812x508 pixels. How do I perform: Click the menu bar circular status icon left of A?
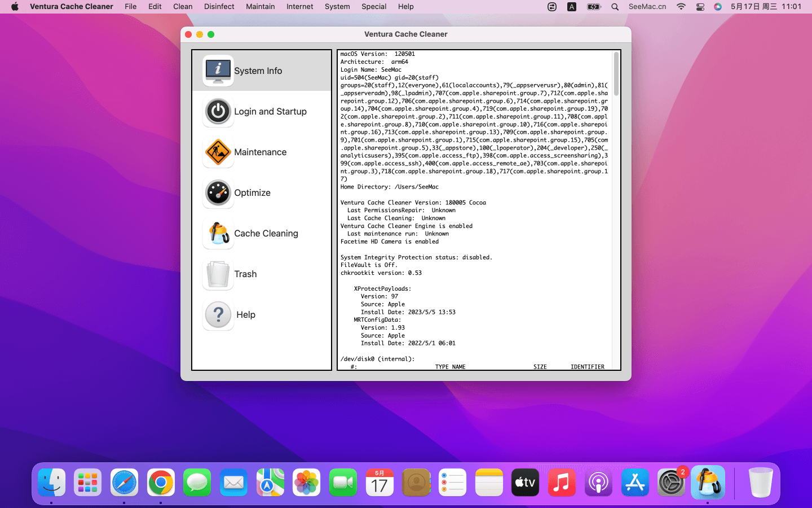[x=552, y=7]
